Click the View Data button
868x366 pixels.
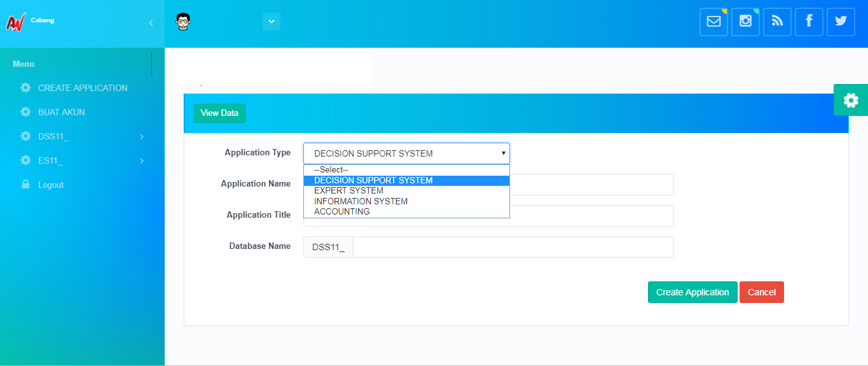(219, 113)
